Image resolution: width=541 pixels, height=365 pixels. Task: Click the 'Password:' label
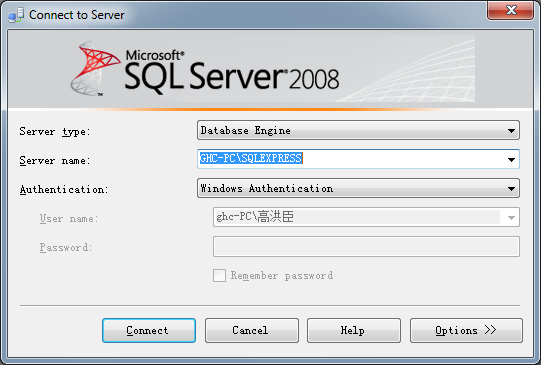(66, 247)
